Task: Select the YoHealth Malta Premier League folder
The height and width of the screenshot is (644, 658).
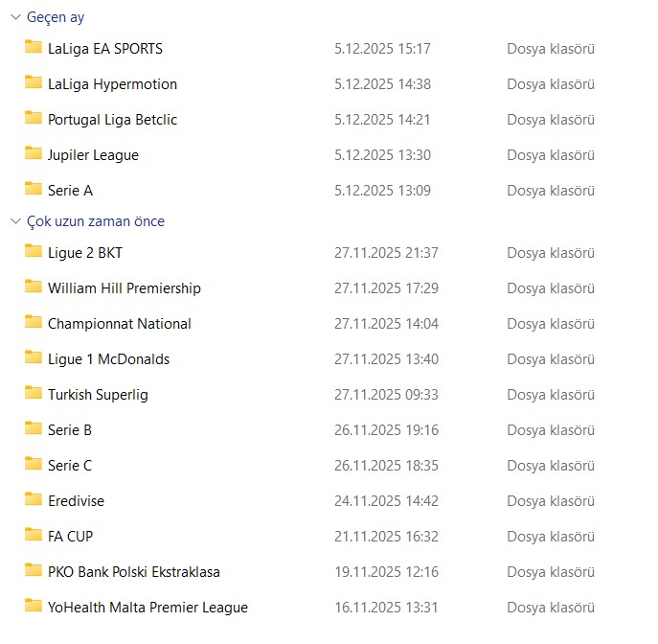Action: pyautogui.click(x=147, y=608)
